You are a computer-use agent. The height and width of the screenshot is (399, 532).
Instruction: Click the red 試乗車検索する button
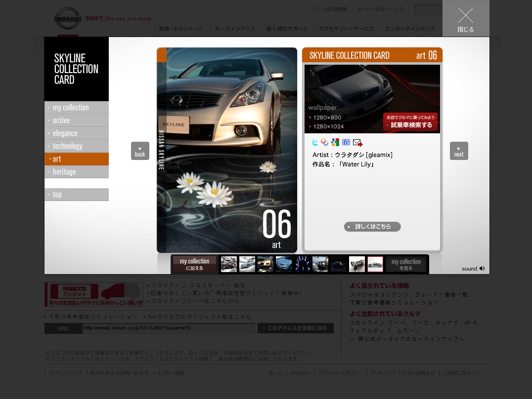(410, 121)
